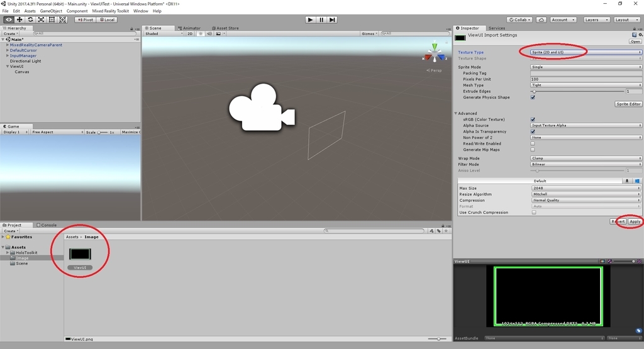Select the Rotate tool
The width and height of the screenshot is (644, 349).
pyautogui.click(x=30, y=19)
